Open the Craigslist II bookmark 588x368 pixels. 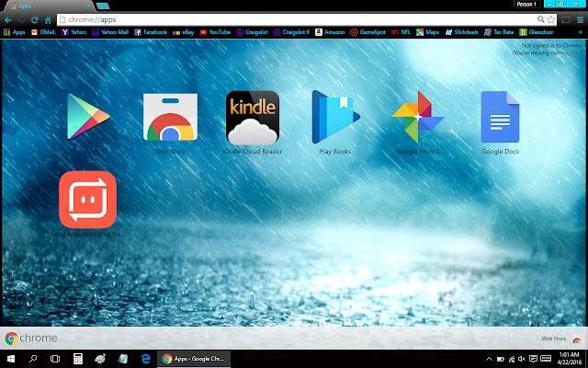coord(291,32)
